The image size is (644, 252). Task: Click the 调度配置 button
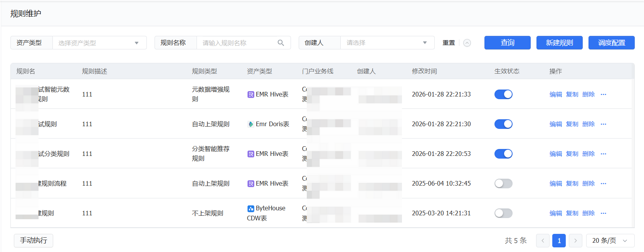click(612, 43)
